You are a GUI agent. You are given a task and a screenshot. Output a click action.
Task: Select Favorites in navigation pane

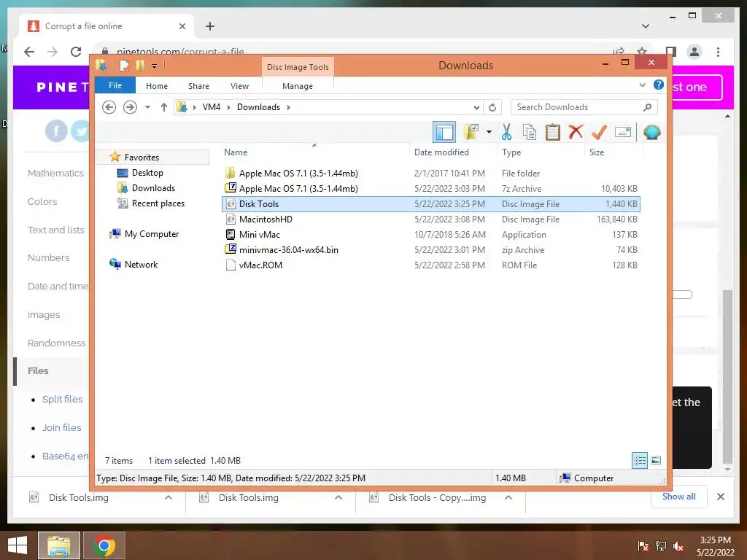pos(142,157)
